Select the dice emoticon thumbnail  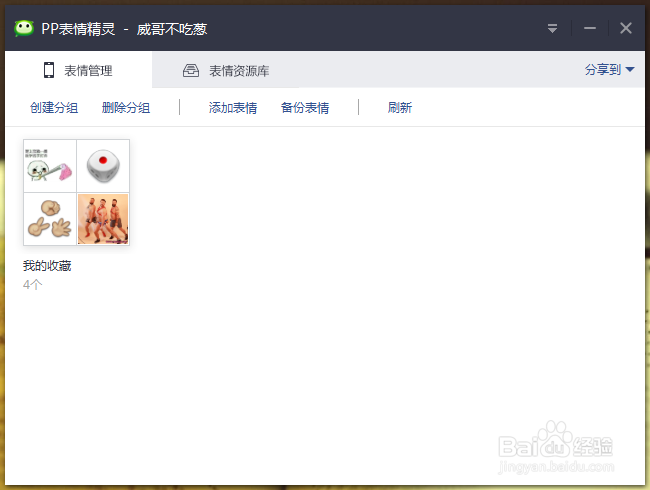pos(103,166)
